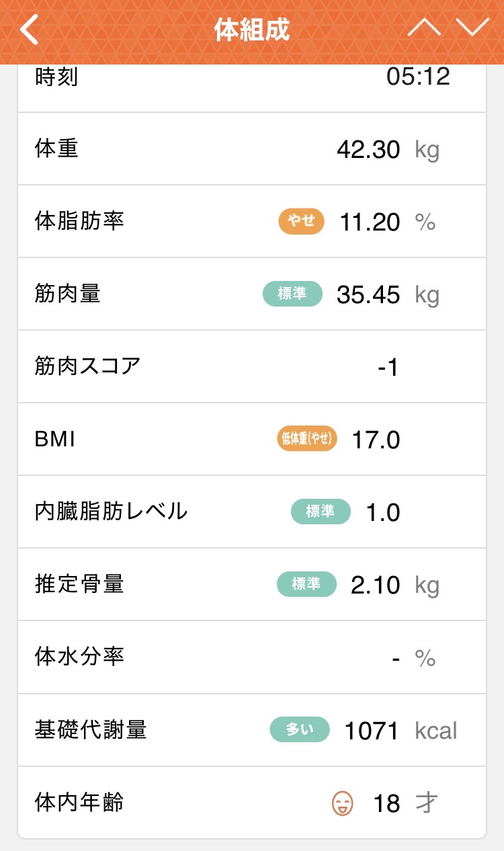This screenshot has height=851, width=504.
Task: Tap the 42.30 weight value
Action: click(x=368, y=149)
